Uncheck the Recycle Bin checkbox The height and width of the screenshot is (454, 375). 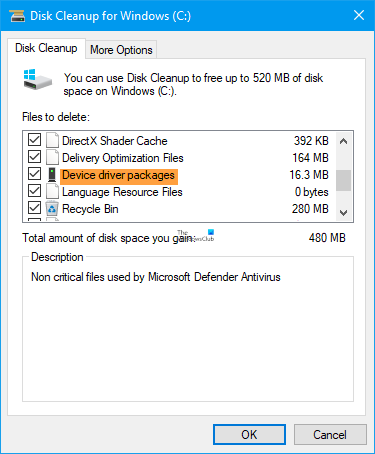point(34,208)
